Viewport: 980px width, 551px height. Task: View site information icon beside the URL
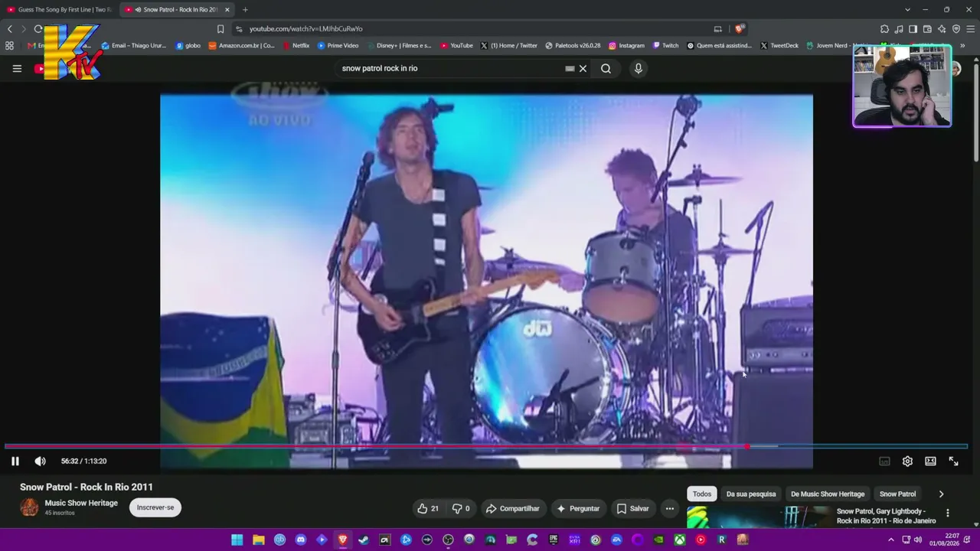click(239, 29)
